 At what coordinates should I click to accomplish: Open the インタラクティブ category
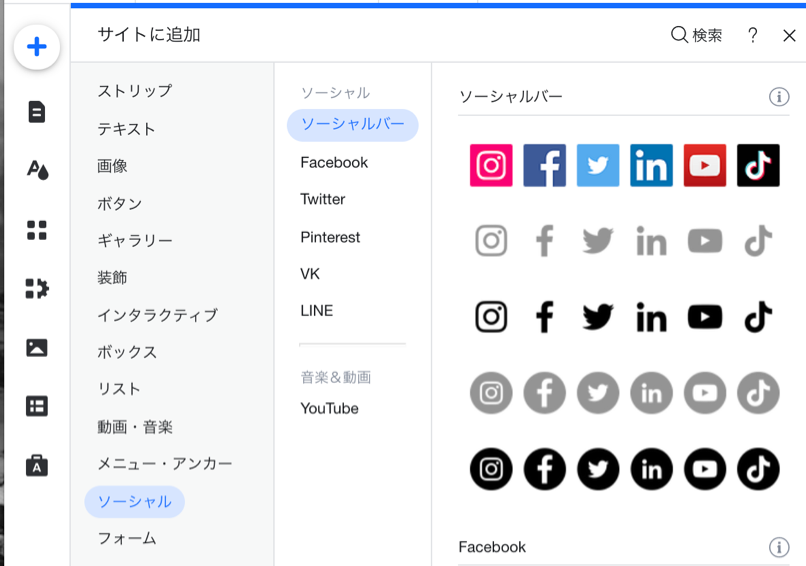[157, 315]
